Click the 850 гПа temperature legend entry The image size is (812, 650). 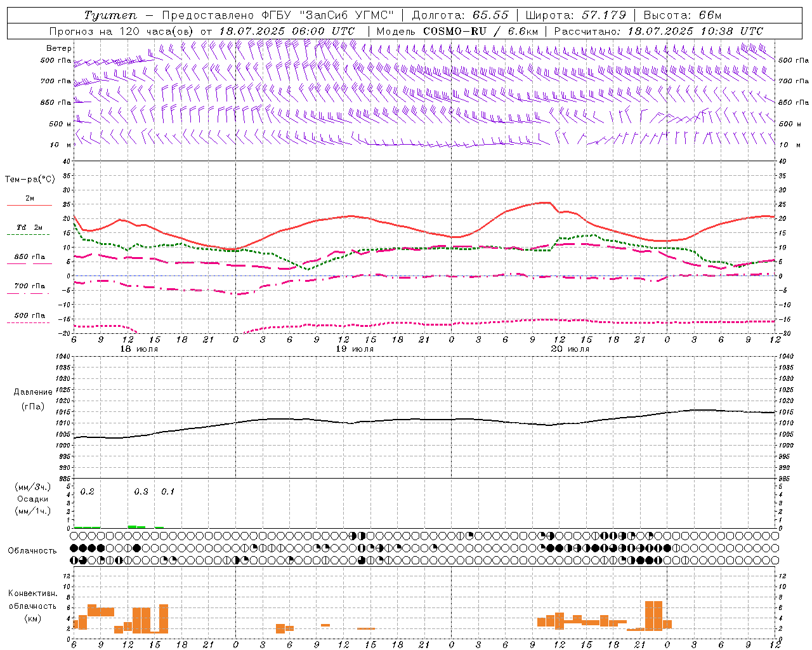tap(30, 257)
